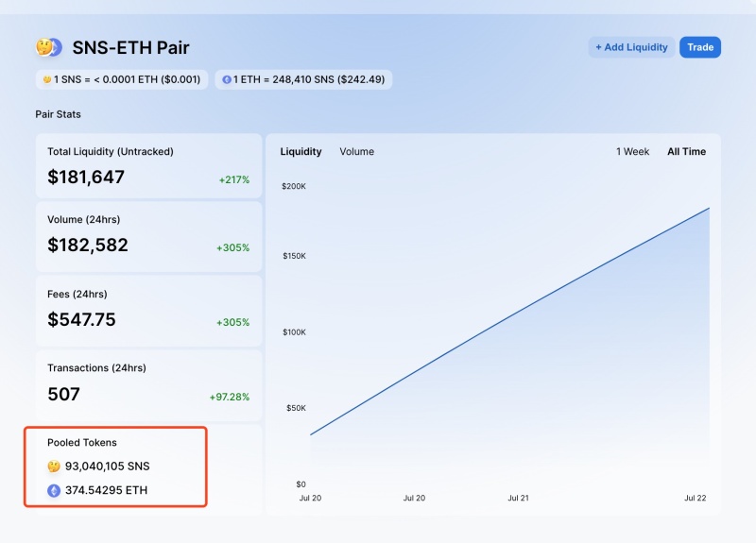This screenshot has height=543, width=756.
Task: Click the SNS emoji icon in price pill
Action: click(44, 80)
